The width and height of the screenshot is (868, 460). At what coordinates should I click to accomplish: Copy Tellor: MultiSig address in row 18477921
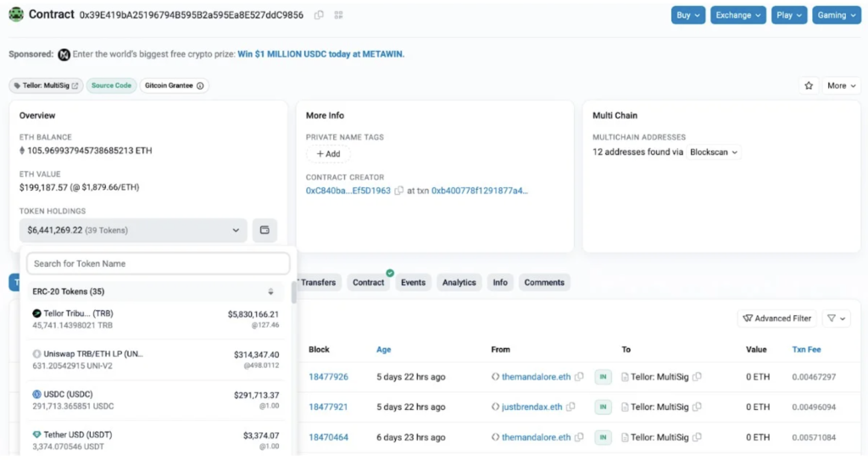tap(697, 407)
